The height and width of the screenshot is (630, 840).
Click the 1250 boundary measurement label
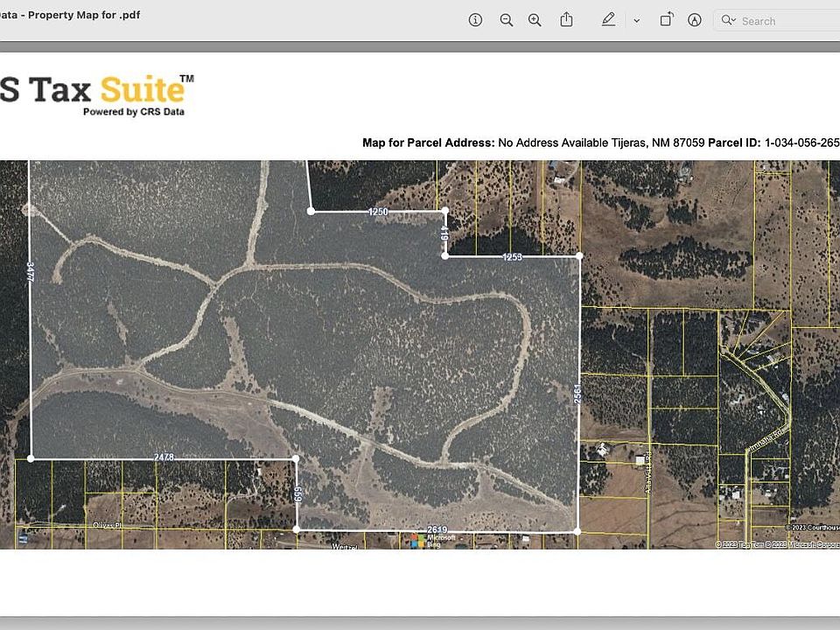click(x=378, y=212)
